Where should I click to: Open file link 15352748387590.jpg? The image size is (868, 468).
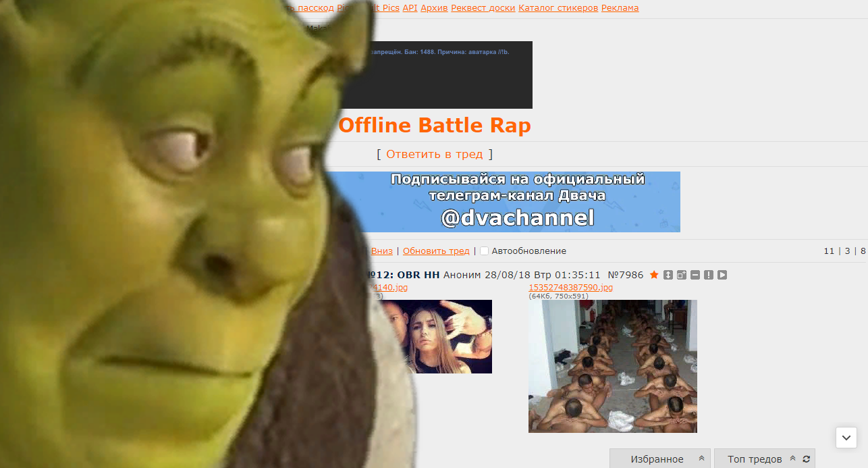[570, 288]
